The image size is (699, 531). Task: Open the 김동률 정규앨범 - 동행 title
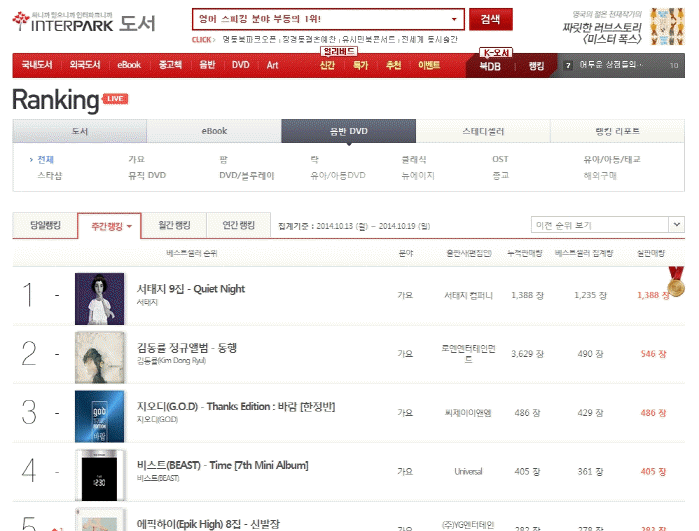pos(186,348)
